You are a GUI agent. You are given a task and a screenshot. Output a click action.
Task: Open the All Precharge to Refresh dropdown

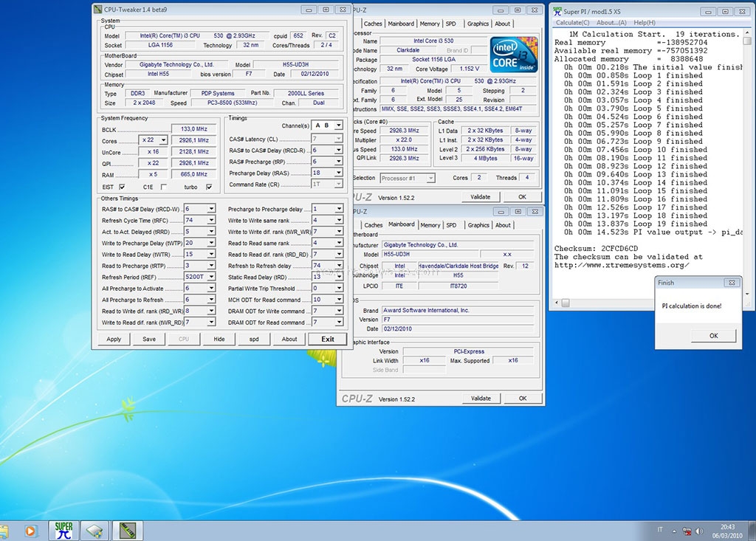pyautogui.click(x=211, y=300)
